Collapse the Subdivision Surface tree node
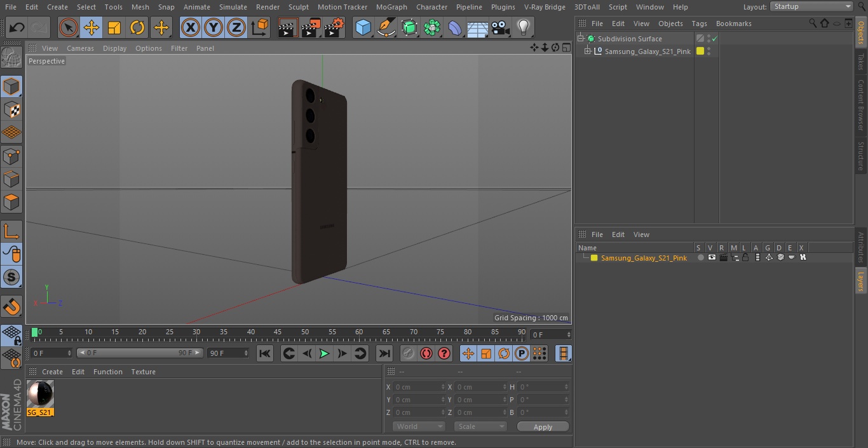This screenshot has height=448, width=868. 580,39
